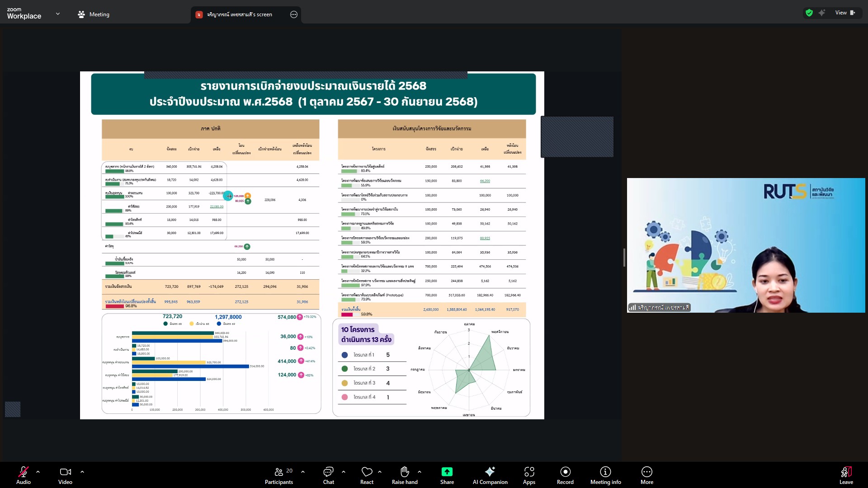Image resolution: width=868 pixels, height=488 pixels.
Task: Expand participants options arrow
Action: [x=303, y=472]
